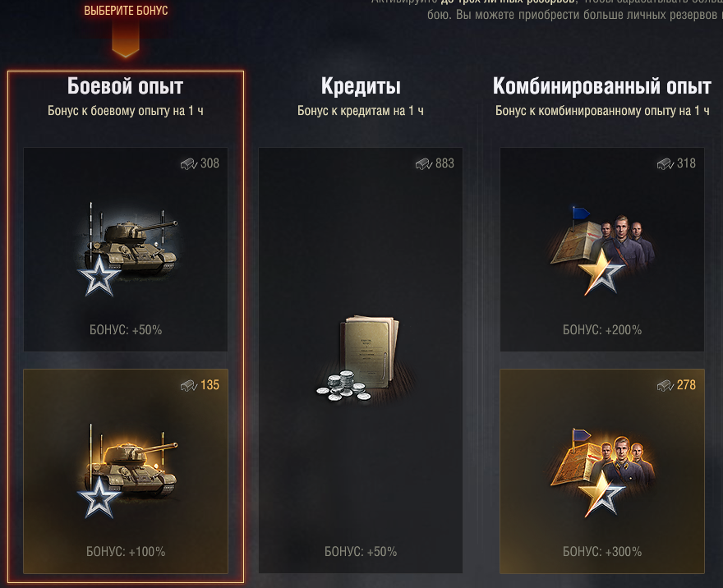Open the Боевой опыт category heading
Viewport: 723px width, 588px height.
[126, 86]
